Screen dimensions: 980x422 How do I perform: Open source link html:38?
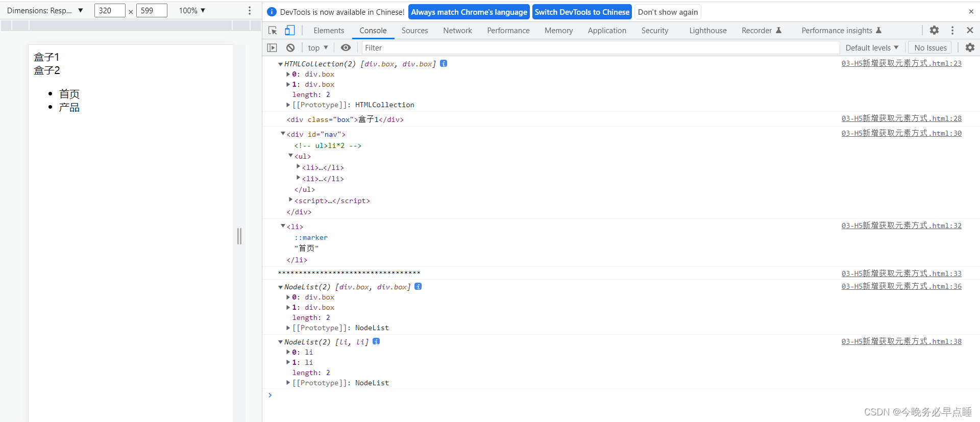click(901, 341)
